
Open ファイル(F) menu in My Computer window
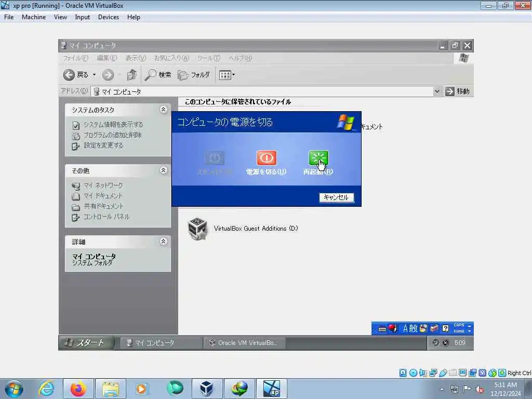(x=75, y=58)
